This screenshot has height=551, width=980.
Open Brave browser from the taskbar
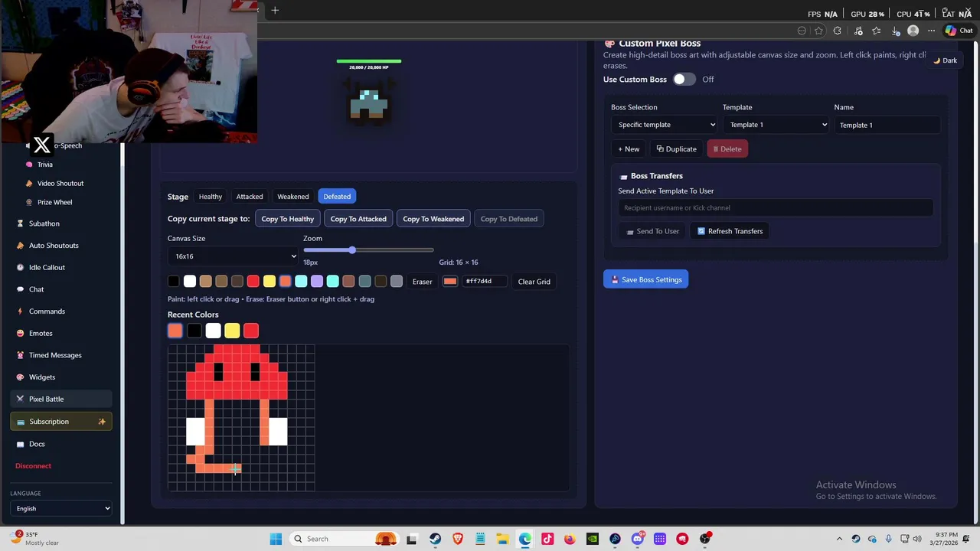pos(458,539)
